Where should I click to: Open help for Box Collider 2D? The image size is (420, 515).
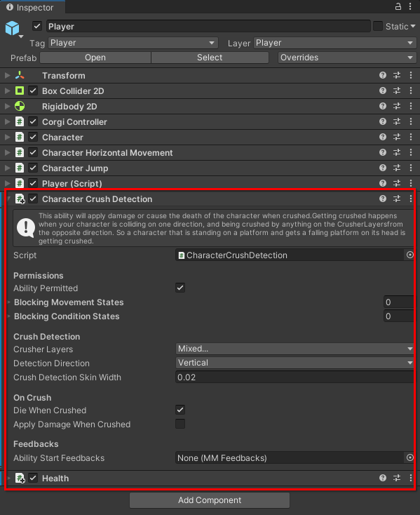tap(383, 91)
